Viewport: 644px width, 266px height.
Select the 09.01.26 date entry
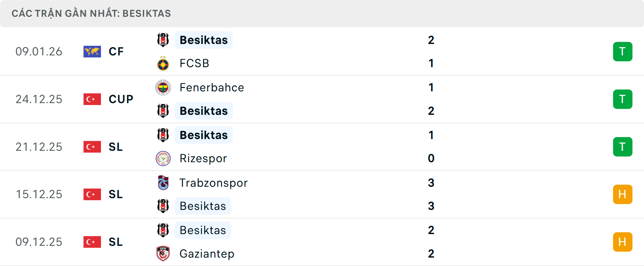coord(39,51)
